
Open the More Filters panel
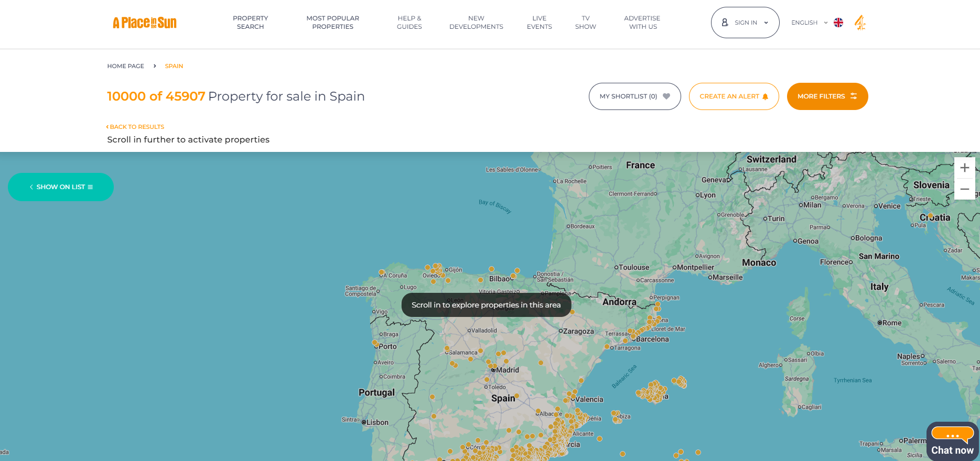pos(827,96)
